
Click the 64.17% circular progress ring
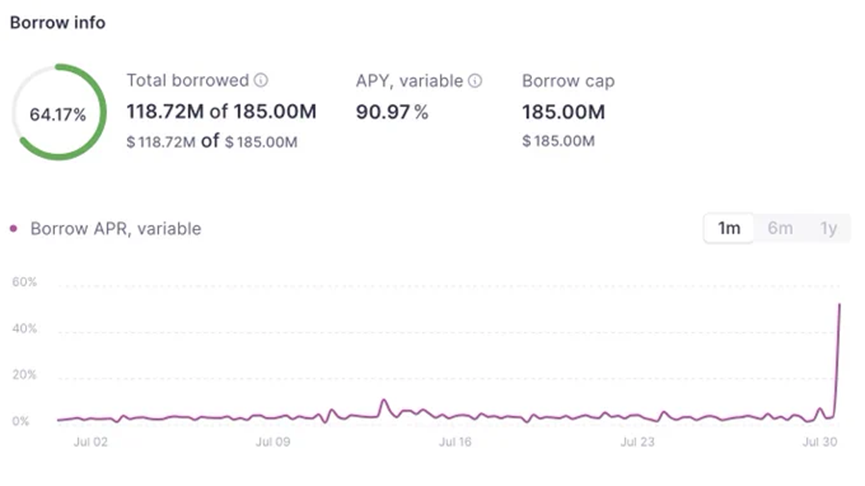pyautogui.click(x=58, y=113)
